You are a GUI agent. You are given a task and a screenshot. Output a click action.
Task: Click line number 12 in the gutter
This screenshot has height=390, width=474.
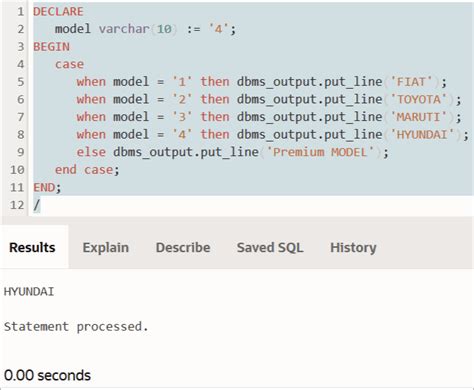17,205
